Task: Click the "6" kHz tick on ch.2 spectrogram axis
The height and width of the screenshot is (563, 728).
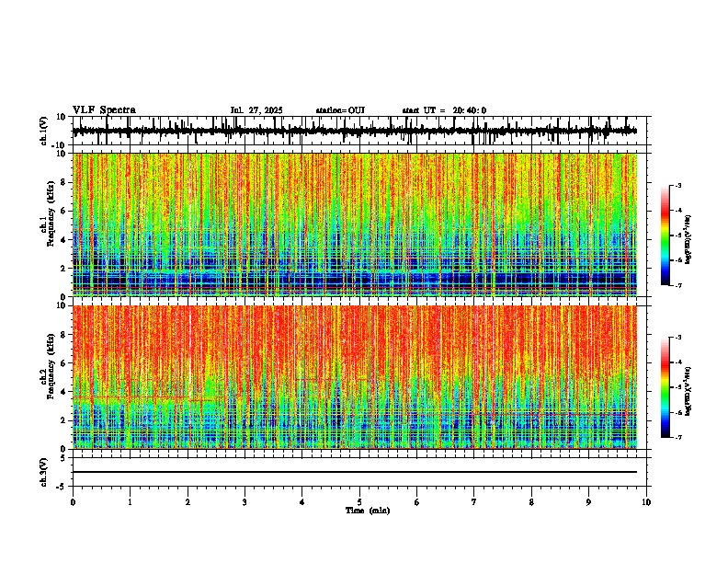Action: 64,363
